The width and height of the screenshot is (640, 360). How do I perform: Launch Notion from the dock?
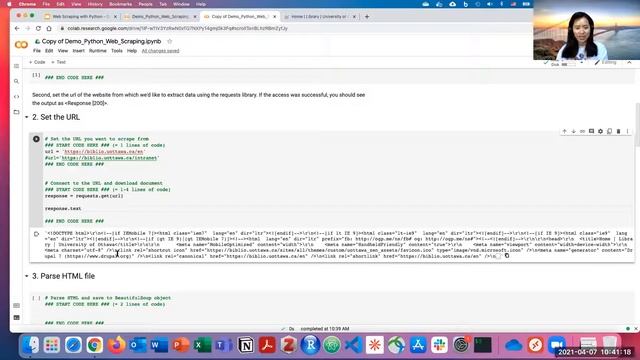[x=246, y=345]
